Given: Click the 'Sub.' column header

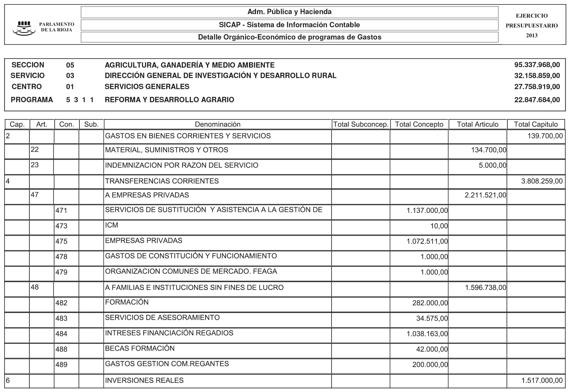Looking at the screenshot, I should (91, 124).
